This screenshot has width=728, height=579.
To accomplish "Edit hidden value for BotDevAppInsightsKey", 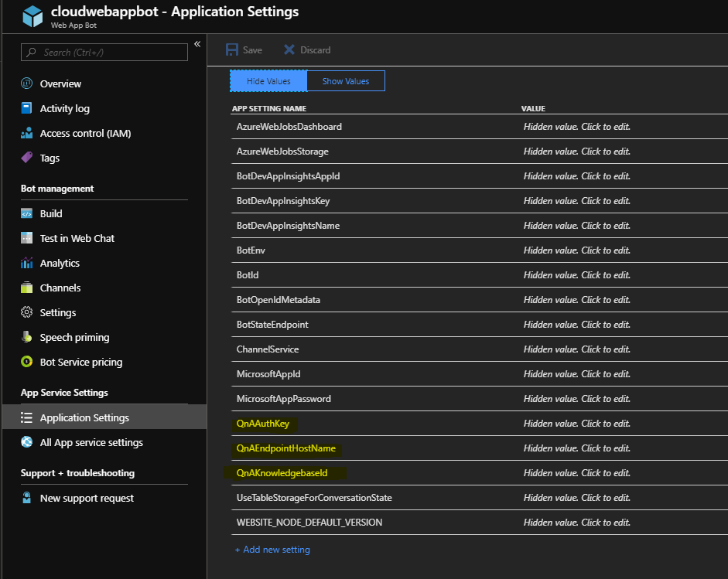I will point(577,201).
